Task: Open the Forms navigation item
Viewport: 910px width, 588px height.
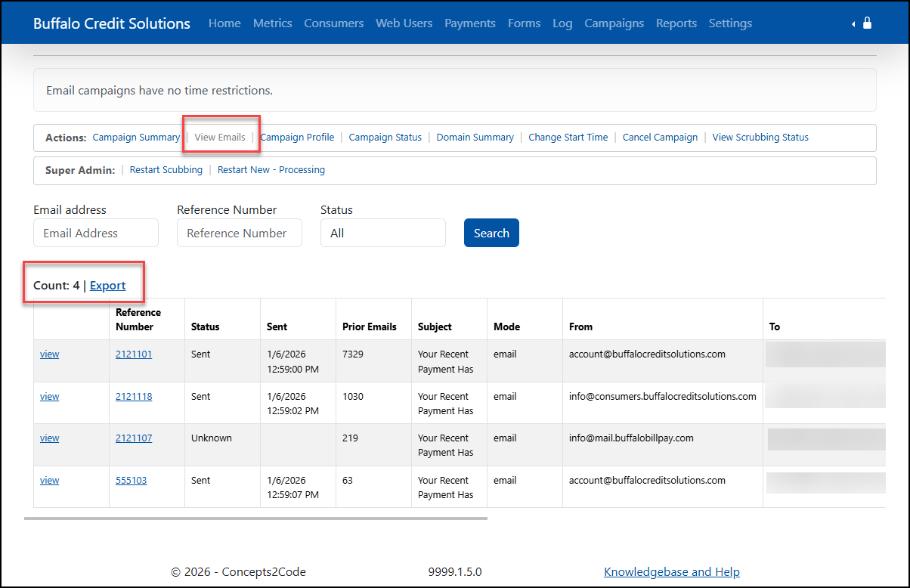Action: [525, 23]
